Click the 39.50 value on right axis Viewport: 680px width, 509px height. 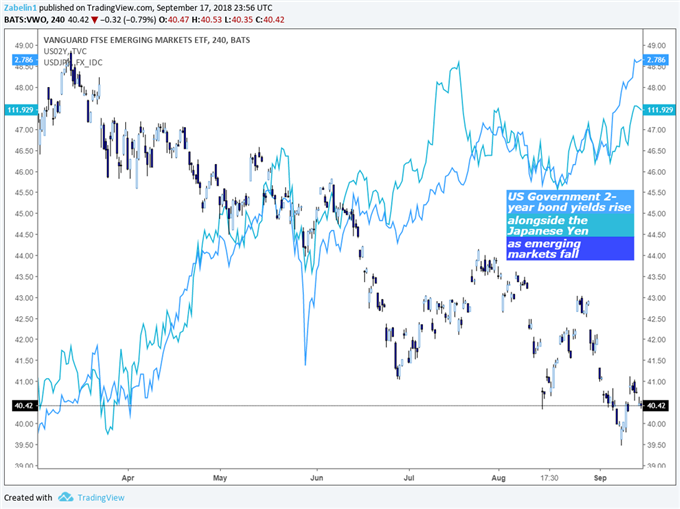[656, 445]
